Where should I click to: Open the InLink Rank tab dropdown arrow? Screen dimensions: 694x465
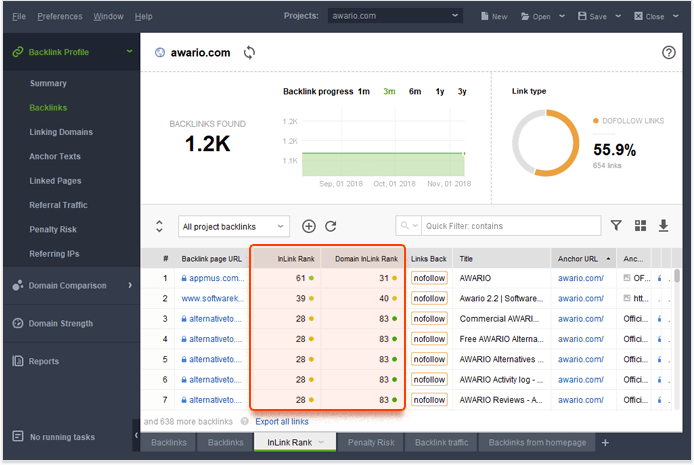point(321,442)
